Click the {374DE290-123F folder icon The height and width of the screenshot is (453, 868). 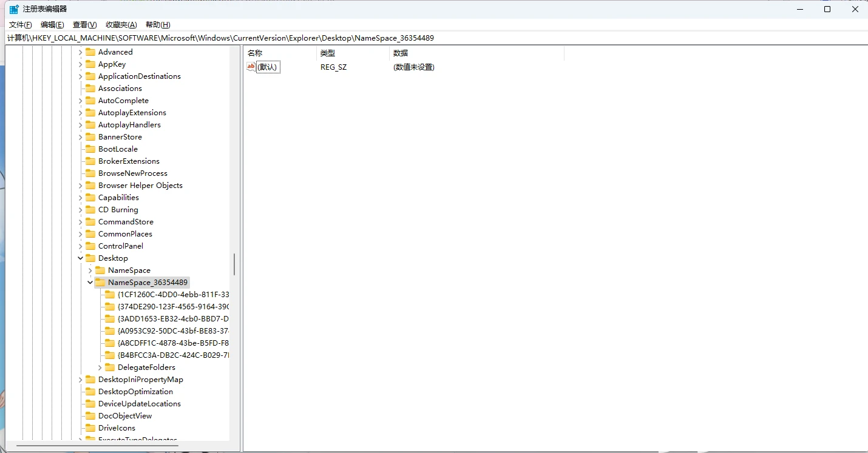[110, 307]
